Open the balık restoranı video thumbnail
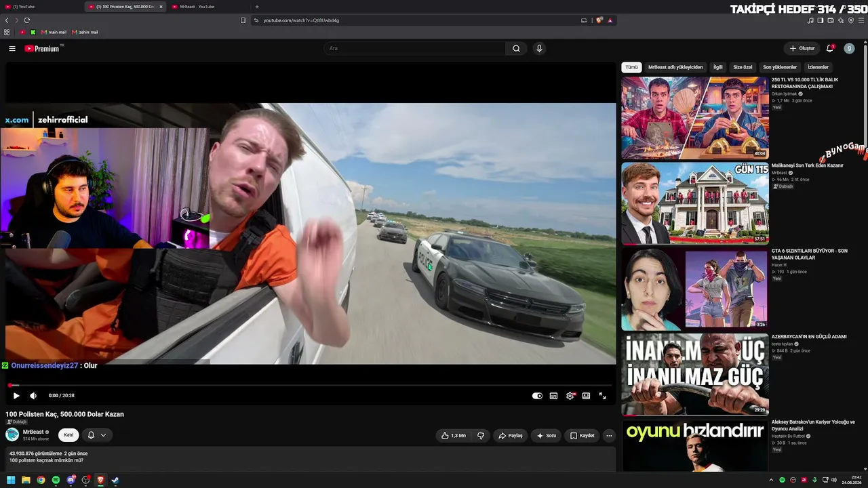 695,118
